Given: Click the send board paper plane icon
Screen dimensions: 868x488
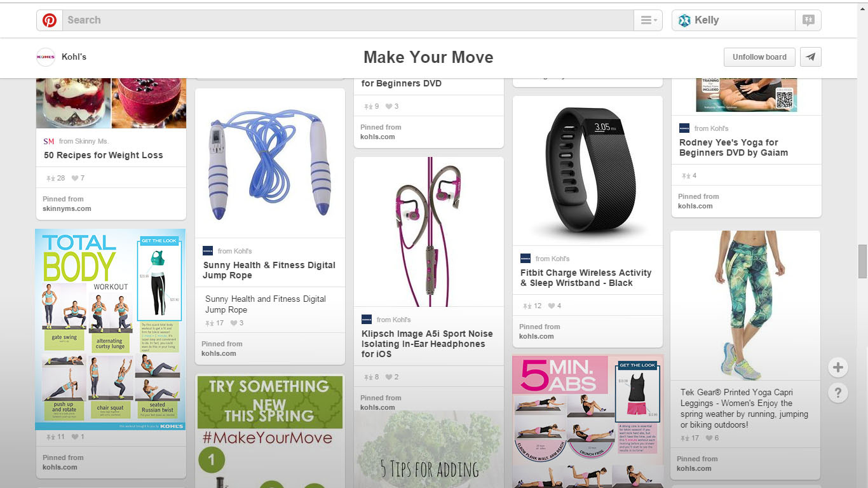Looking at the screenshot, I should coord(811,57).
